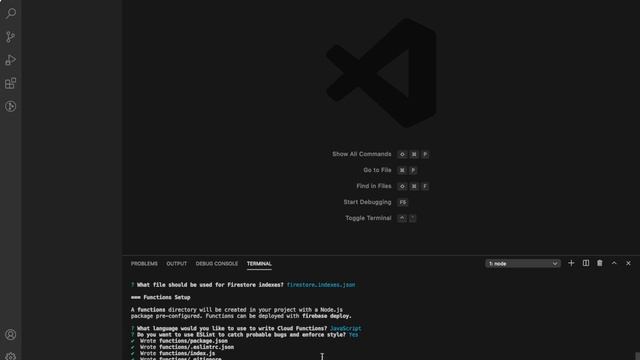The width and height of the screenshot is (640, 360).
Task: Switch to the Problems tab
Action: pos(144,264)
